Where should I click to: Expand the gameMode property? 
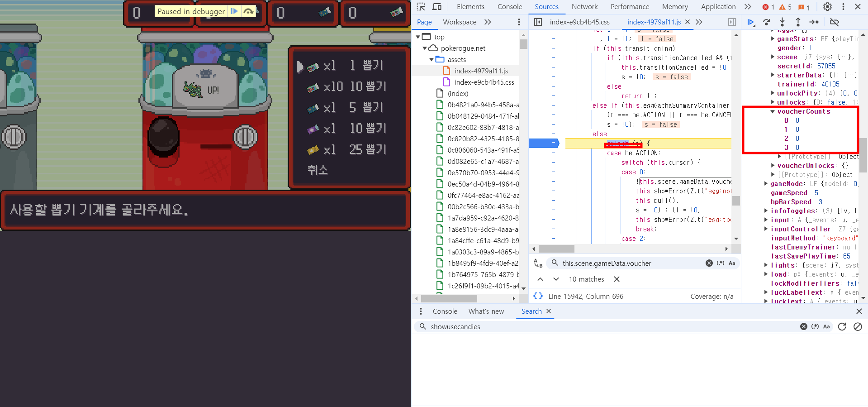(766, 184)
